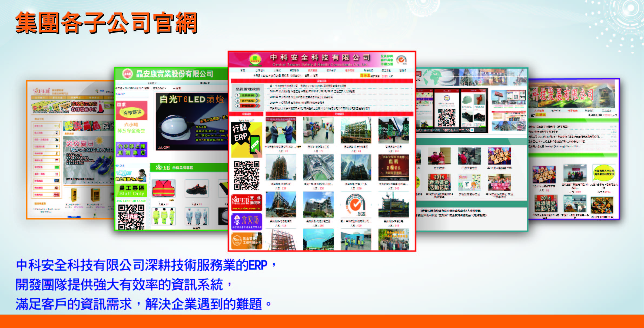Click the QR code in the teal site slideshow
Image resolution: width=644 pixels, height=328 pixels.
click(447, 117)
